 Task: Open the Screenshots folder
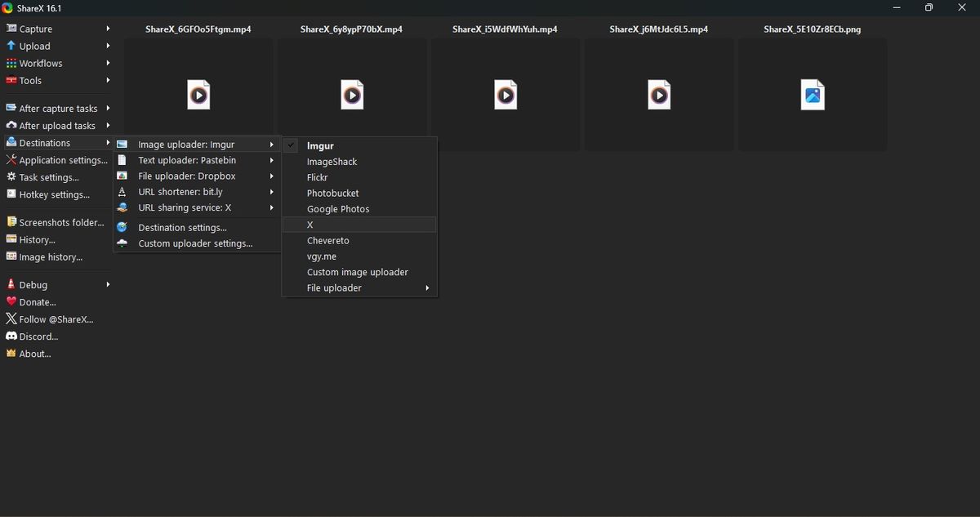coord(58,222)
